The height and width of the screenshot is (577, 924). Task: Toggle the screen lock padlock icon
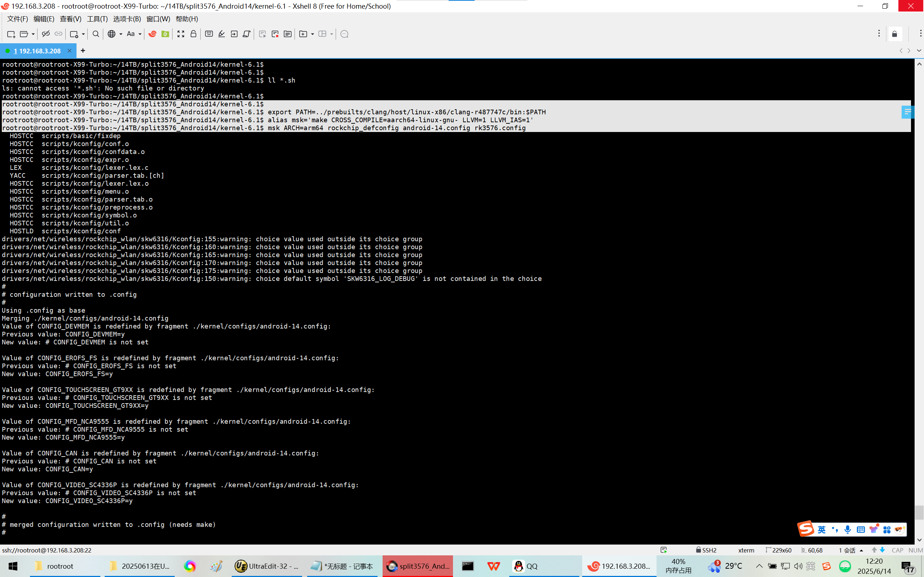tap(193, 34)
